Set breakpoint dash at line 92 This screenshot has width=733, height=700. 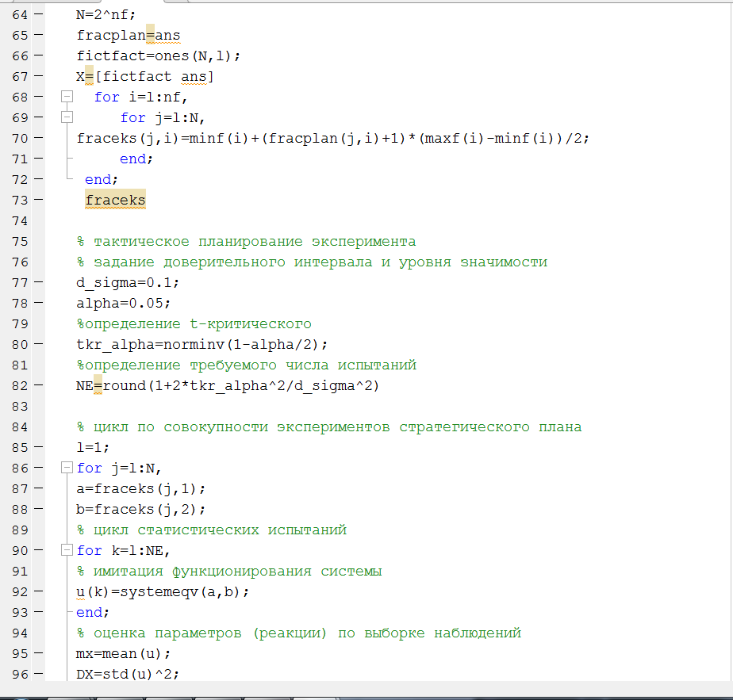coord(38,591)
